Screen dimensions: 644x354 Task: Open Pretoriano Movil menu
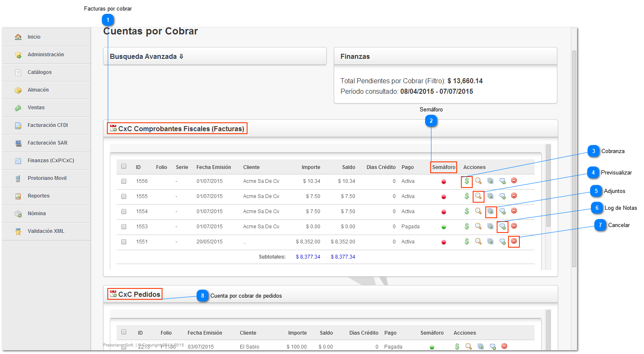(x=46, y=178)
